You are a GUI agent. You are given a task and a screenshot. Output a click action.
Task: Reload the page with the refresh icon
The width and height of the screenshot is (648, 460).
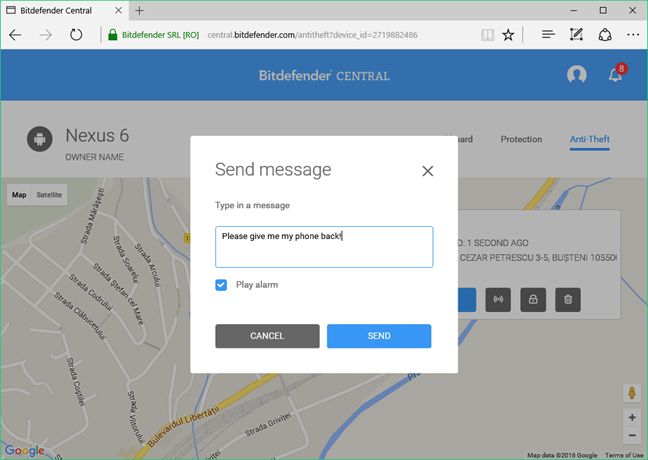click(76, 35)
